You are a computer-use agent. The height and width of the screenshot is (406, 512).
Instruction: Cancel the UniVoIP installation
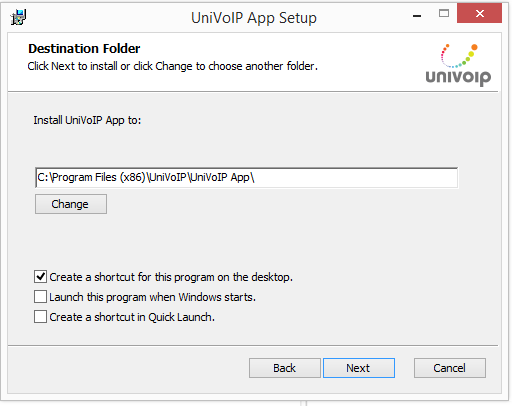pyautogui.click(x=450, y=368)
